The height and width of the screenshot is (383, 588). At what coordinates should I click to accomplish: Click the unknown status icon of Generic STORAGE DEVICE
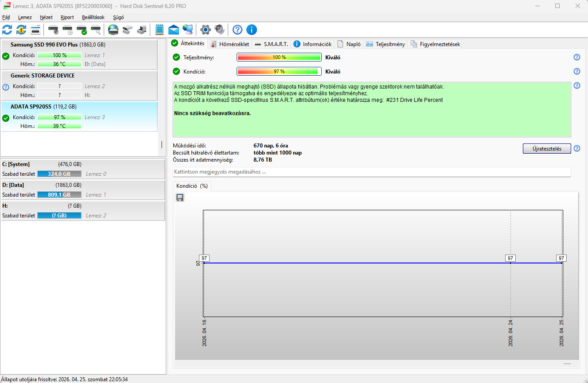6,87
